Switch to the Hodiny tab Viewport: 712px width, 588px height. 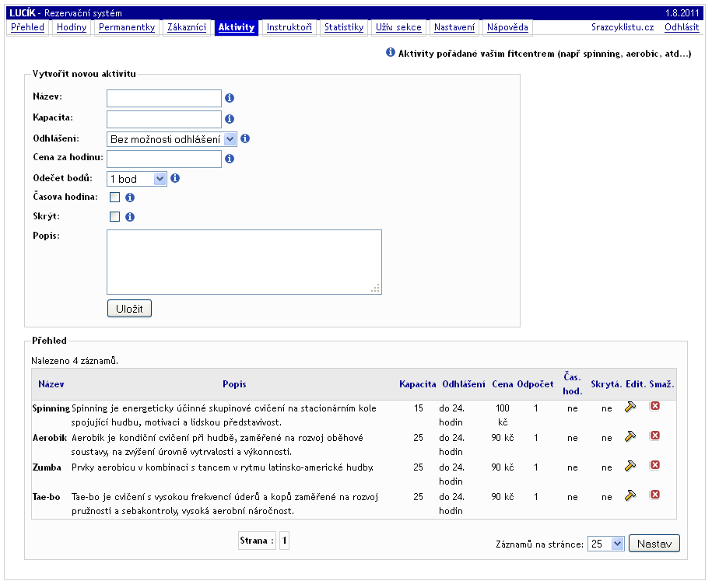coord(72,27)
